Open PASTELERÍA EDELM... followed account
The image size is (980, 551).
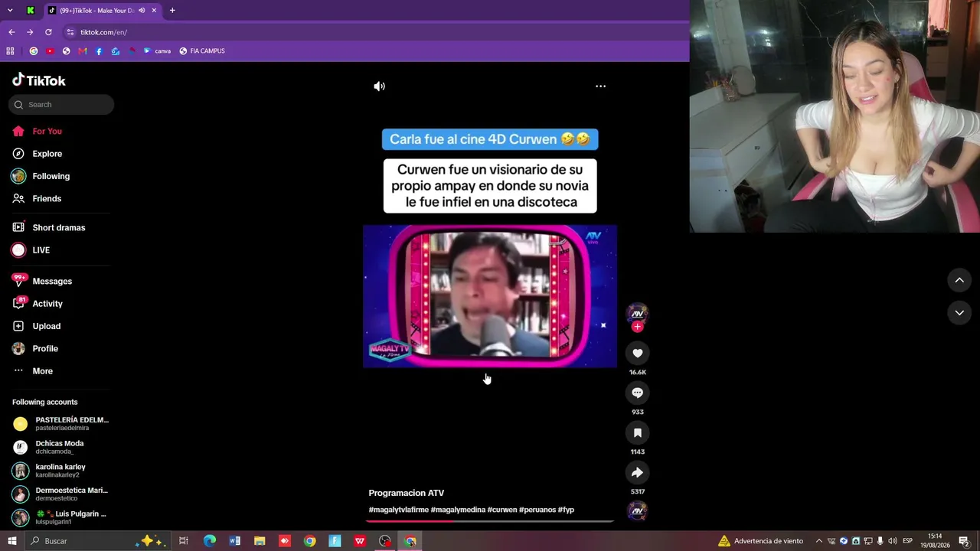coord(60,423)
